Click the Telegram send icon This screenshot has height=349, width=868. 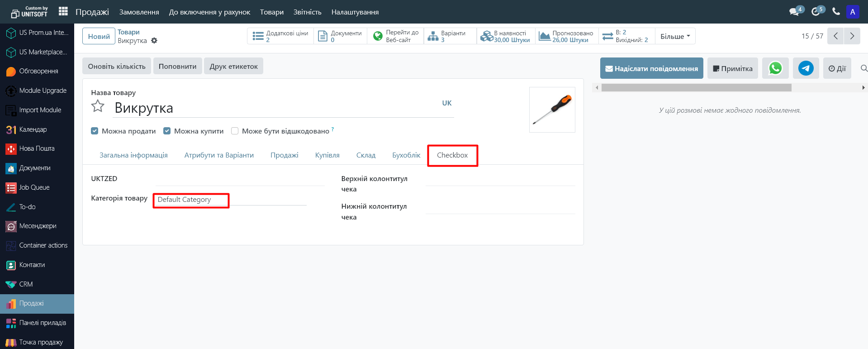coord(806,68)
